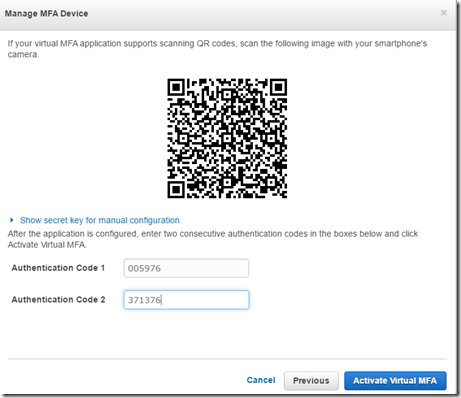Click the empty dialog header bar area
The width and height of the screenshot is (461, 398).
[263, 14]
